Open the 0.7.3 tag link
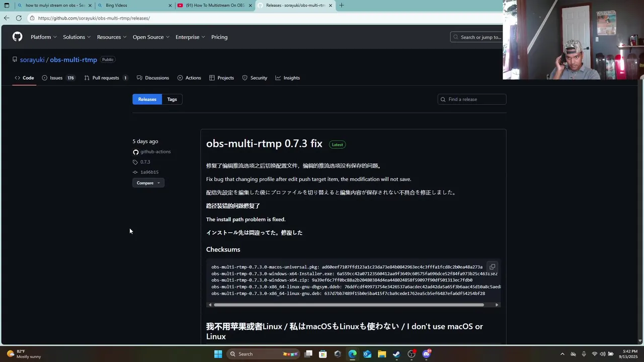 [145, 162]
